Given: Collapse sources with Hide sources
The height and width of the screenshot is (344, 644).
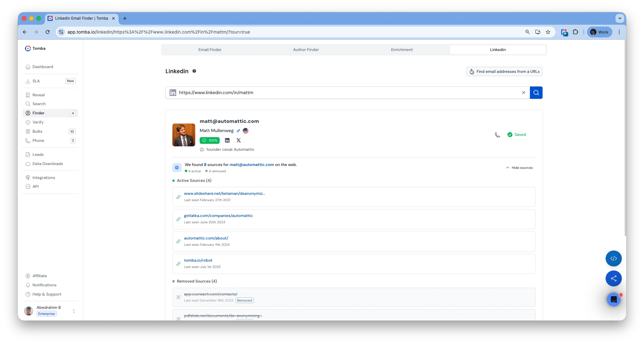Looking at the screenshot, I should [x=519, y=168].
